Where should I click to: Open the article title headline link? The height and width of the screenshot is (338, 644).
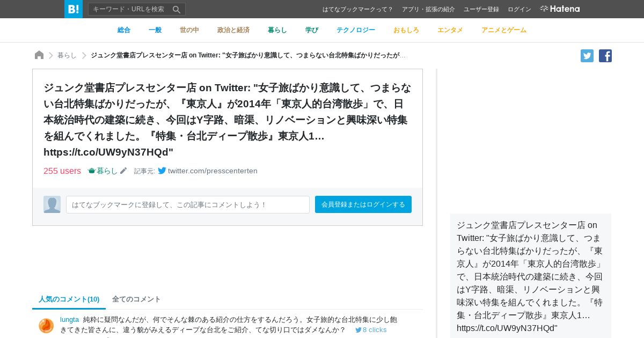(x=228, y=120)
